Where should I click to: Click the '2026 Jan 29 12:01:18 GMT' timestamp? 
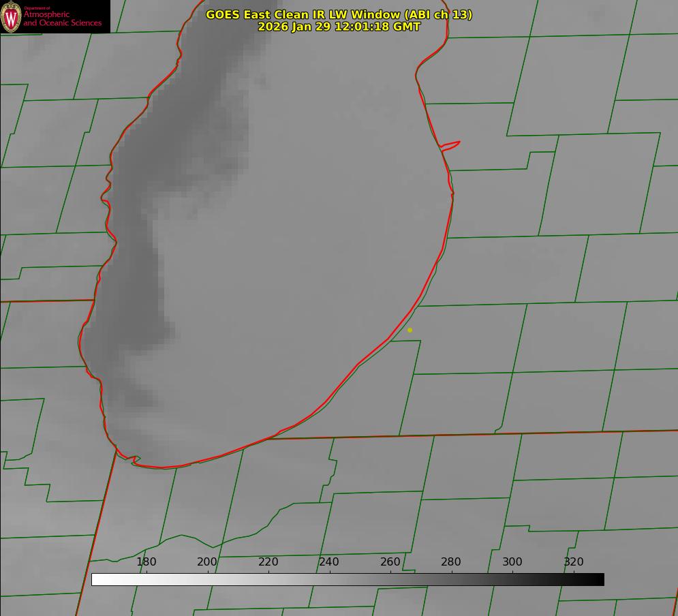pos(339,27)
